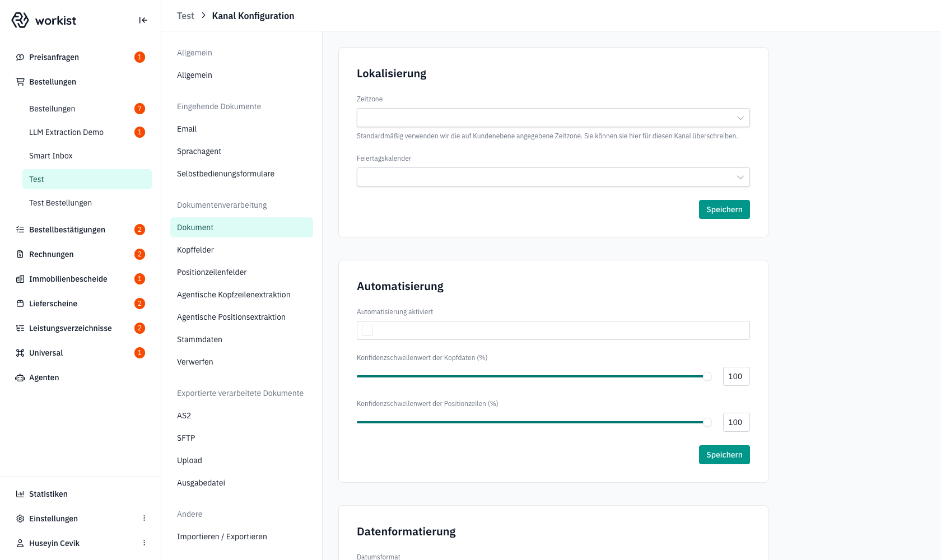Open the Allgemein settings page

[x=241, y=75]
